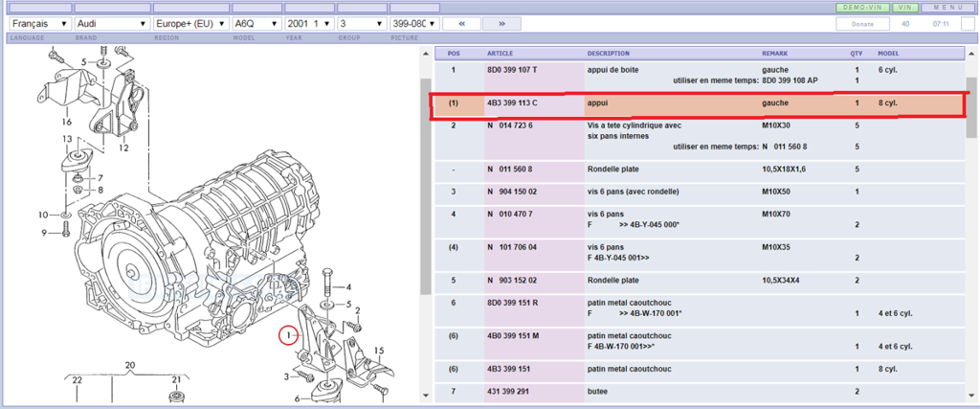Viewport: 980px width, 409px height.
Task: Click part number 13 in the diagram
Action: click(67, 140)
